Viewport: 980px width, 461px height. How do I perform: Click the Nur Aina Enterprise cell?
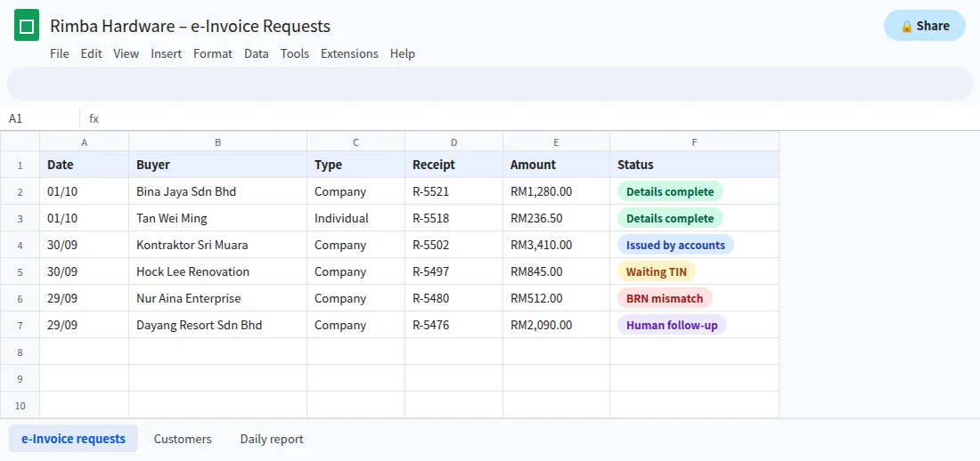point(218,298)
